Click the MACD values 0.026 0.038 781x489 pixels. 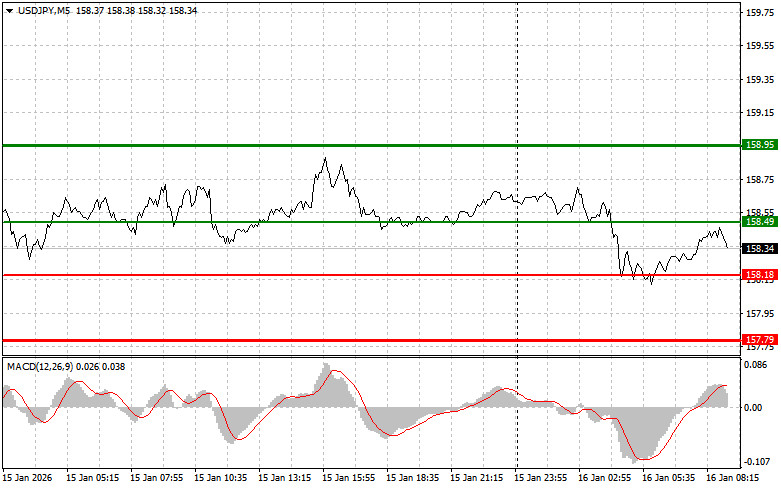101,367
